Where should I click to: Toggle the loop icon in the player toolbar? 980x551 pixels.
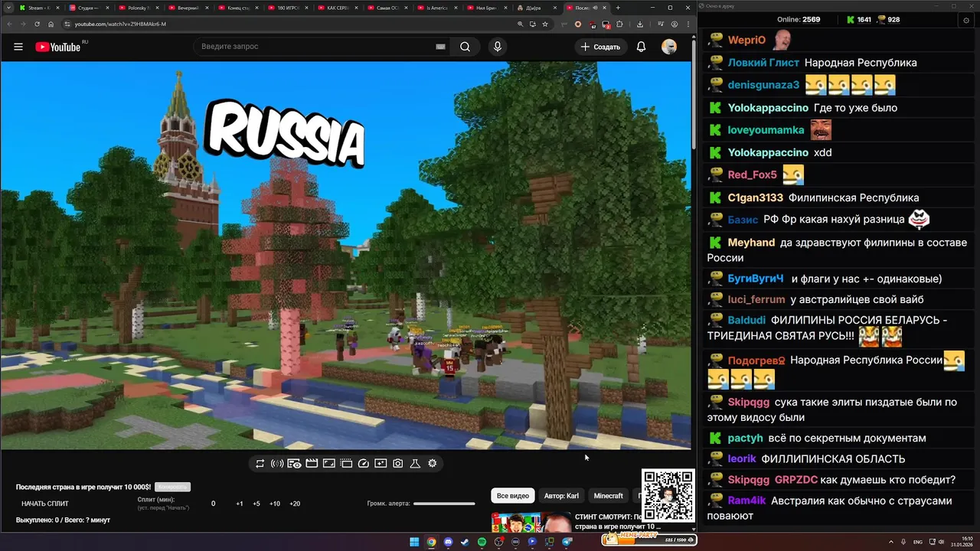(x=260, y=463)
